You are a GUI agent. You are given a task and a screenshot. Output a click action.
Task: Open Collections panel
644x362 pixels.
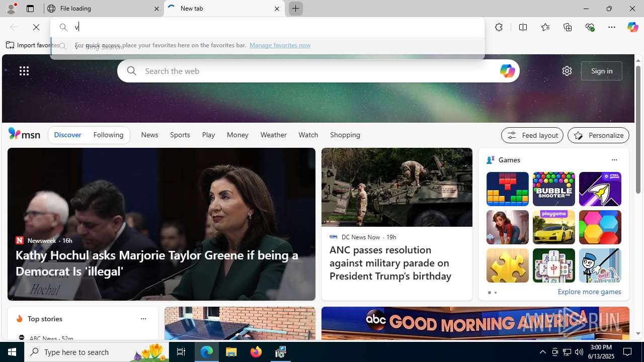point(568,27)
